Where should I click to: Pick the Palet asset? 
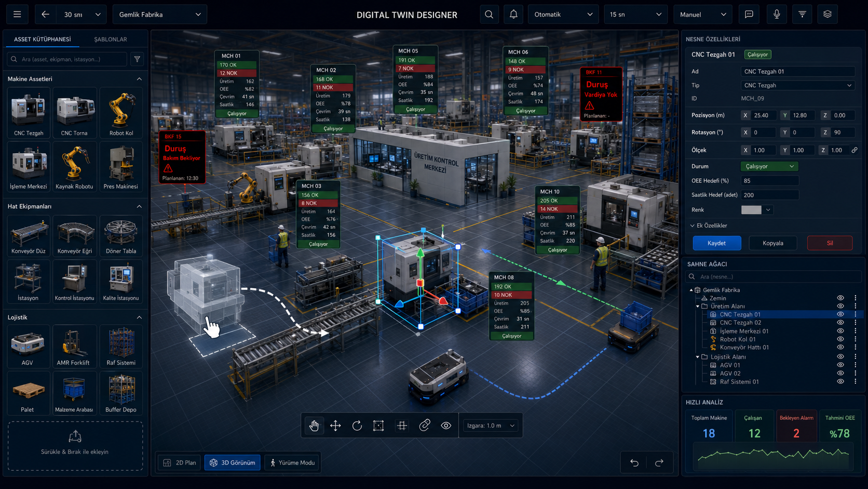[x=28, y=393]
